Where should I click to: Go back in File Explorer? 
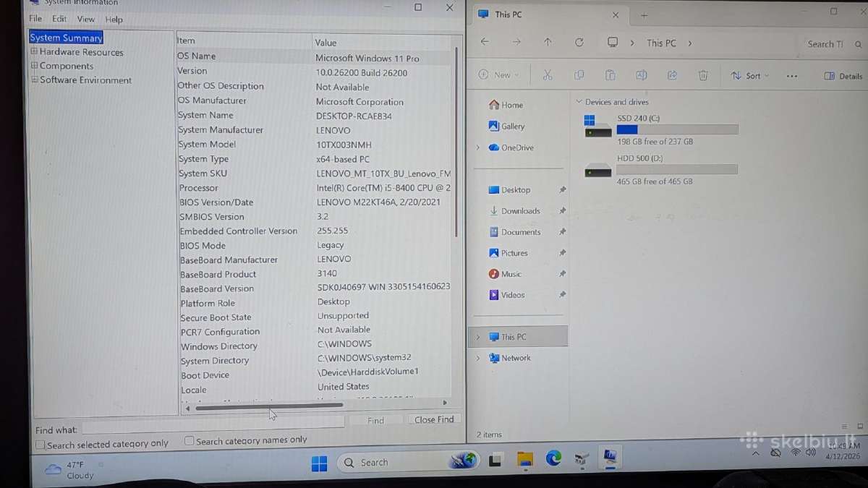pos(485,42)
